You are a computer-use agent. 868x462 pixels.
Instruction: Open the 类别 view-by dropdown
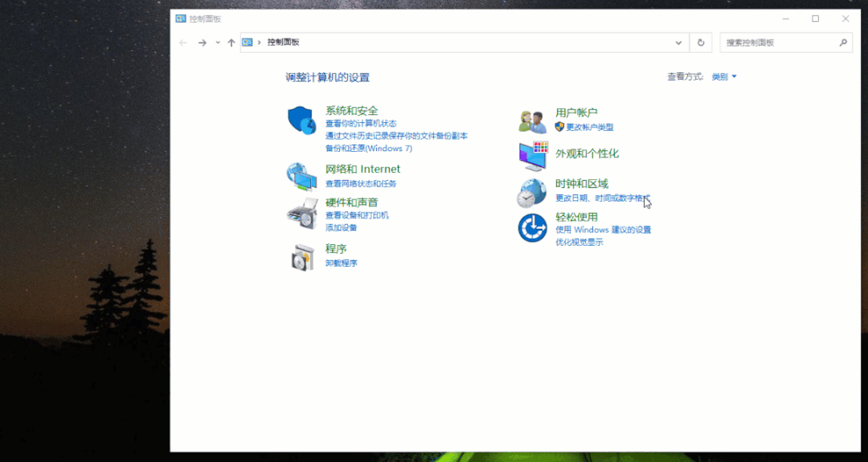tap(724, 77)
